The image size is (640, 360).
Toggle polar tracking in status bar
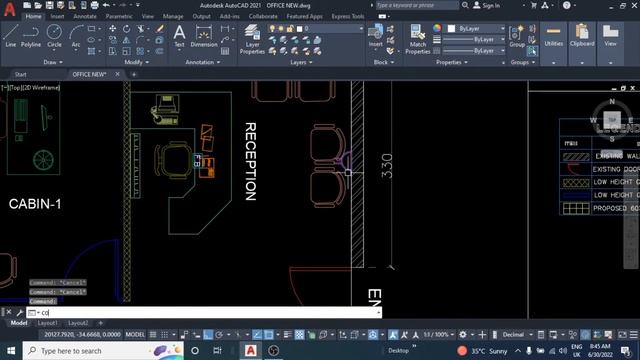click(219, 335)
